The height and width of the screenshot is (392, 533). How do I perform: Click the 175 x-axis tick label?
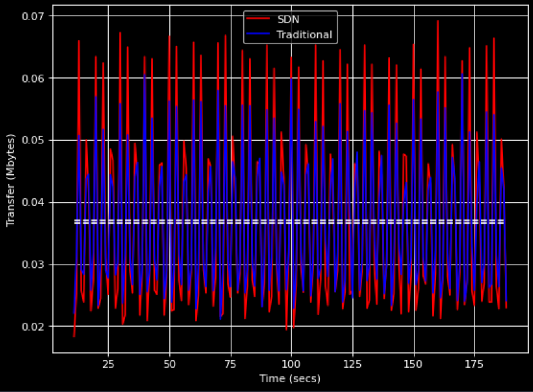click(475, 364)
